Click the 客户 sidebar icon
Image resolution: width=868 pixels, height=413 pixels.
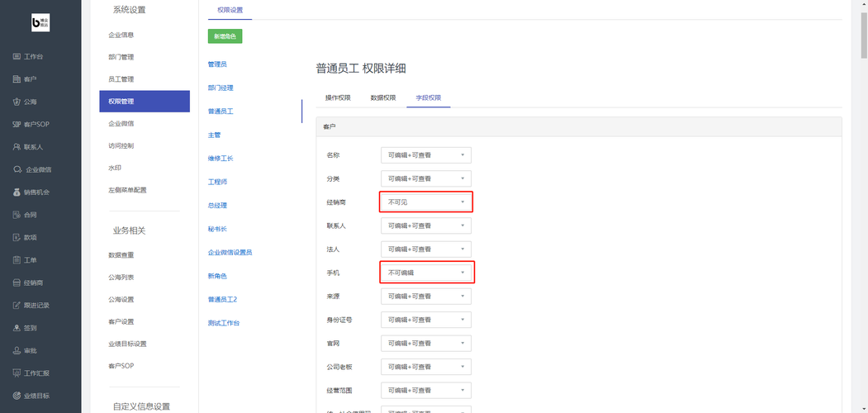[17, 79]
